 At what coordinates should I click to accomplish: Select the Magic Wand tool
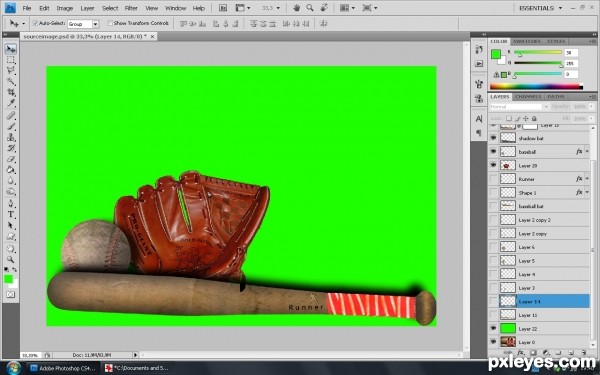pos(11,82)
